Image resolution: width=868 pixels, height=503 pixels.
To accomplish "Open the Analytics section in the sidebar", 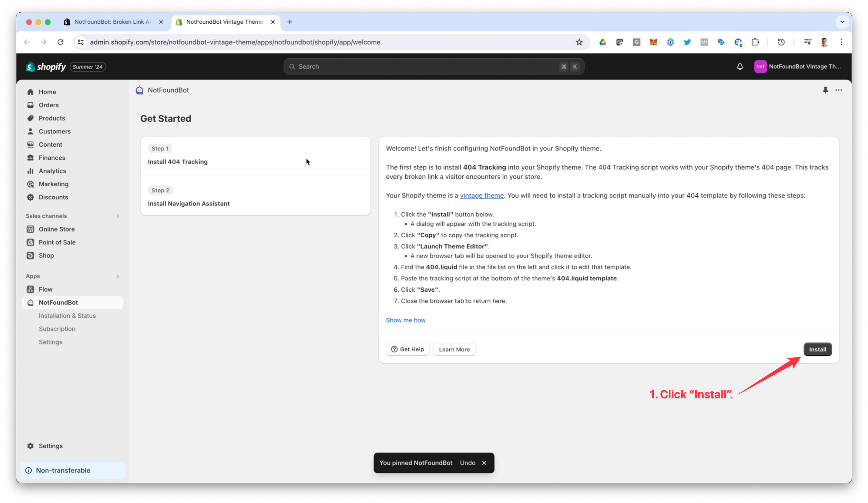I will click(x=52, y=171).
